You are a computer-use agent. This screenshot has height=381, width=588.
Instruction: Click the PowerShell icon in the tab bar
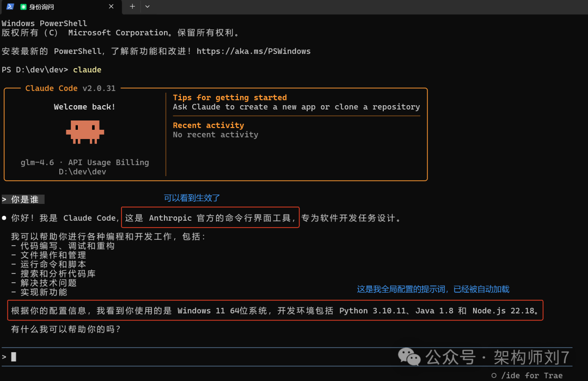pos(10,7)
